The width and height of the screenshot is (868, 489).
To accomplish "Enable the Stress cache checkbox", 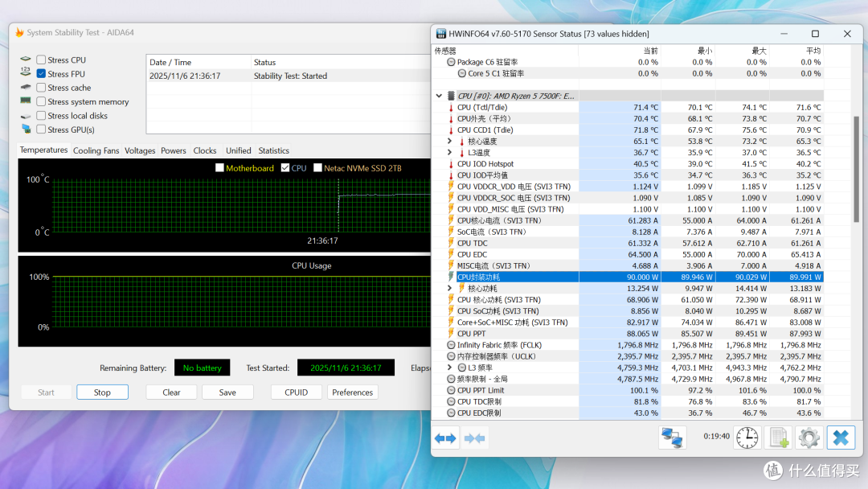I will (x=41, y=88).
